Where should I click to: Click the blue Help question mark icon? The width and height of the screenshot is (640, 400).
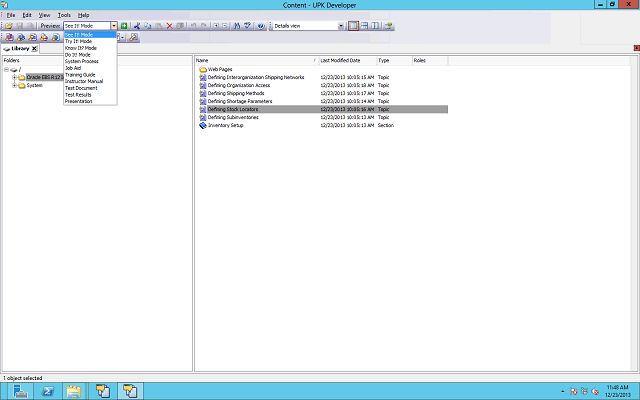pyautogui.click(x=262, y=25)
